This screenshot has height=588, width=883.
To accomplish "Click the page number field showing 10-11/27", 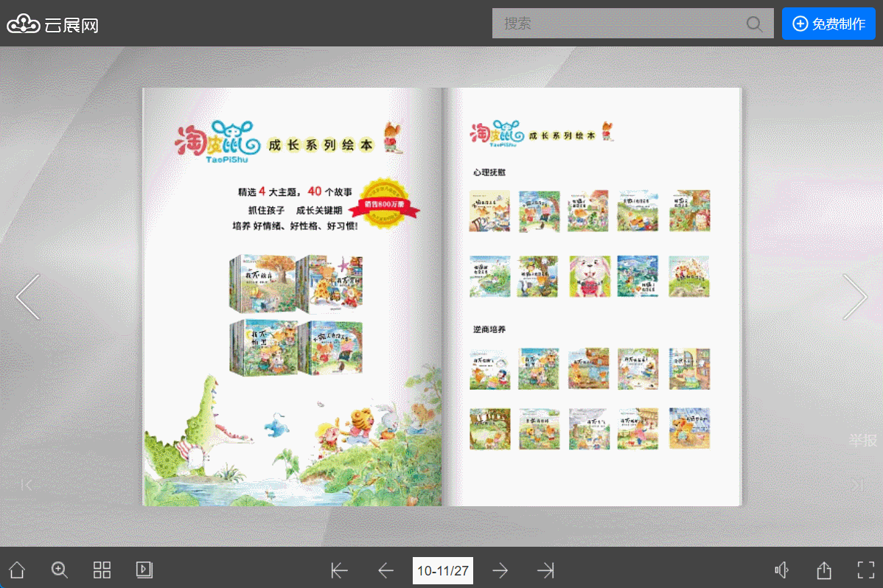I will (442, 570).
